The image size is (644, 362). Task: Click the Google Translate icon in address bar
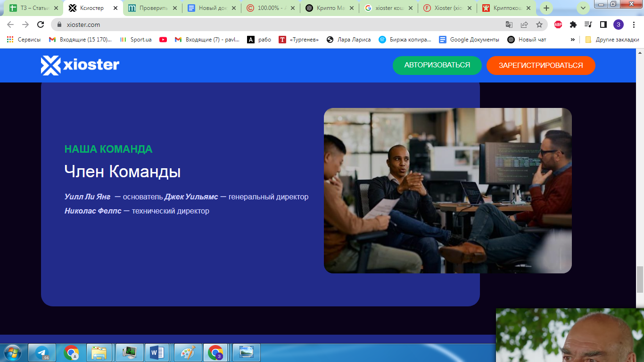click(x=509, y=25)
